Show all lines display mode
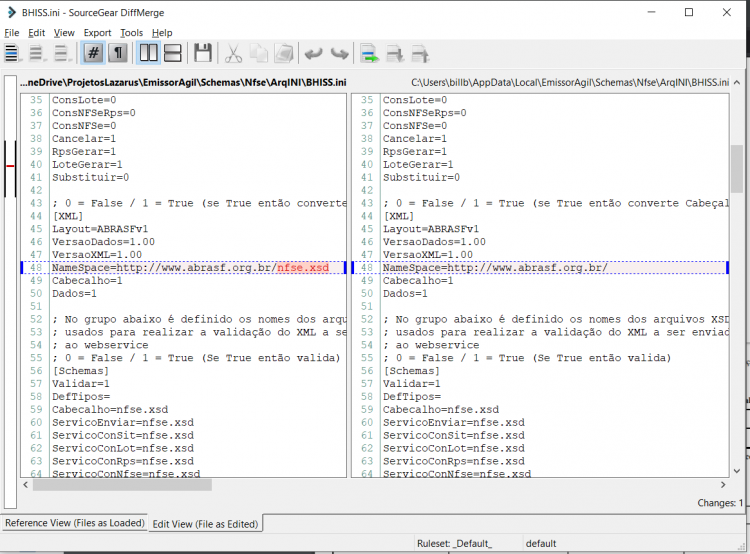This screenshot has height=554, width=750. click(11, 53)
